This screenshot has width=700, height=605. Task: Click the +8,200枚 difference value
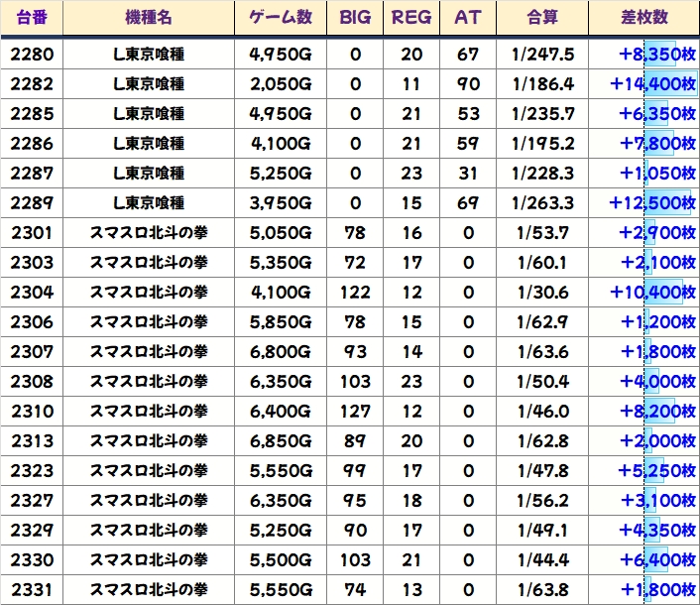tap(657, 412)
